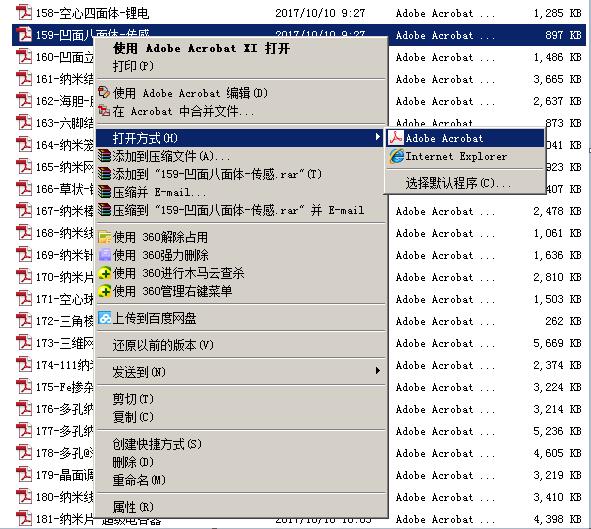Click combine-files icon beside 在 Acrobat 中合并文件
Screen dimensions: 591x529
pos(104,111)
